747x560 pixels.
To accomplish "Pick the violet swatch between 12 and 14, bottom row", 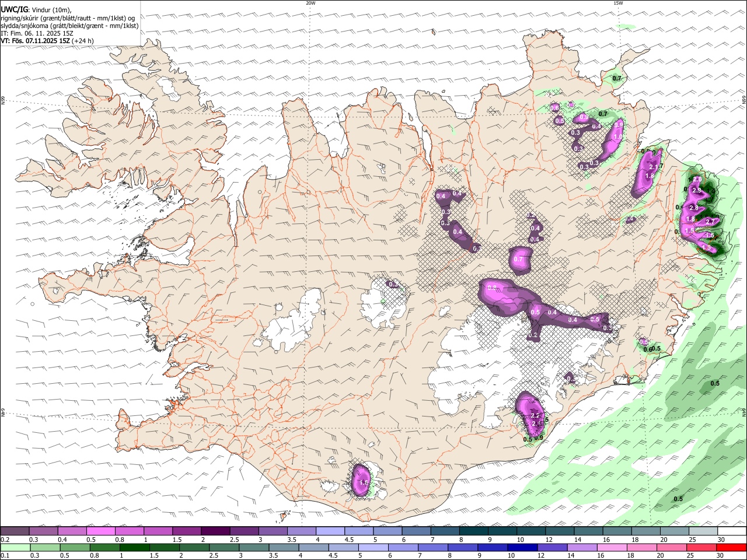I will (551, 548).
